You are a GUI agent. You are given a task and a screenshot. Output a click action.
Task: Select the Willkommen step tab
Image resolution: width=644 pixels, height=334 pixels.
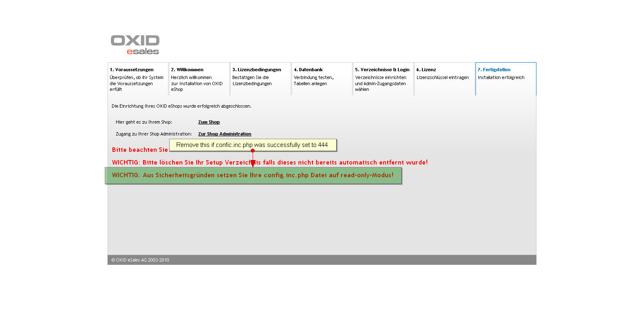[x=199, y=79]
